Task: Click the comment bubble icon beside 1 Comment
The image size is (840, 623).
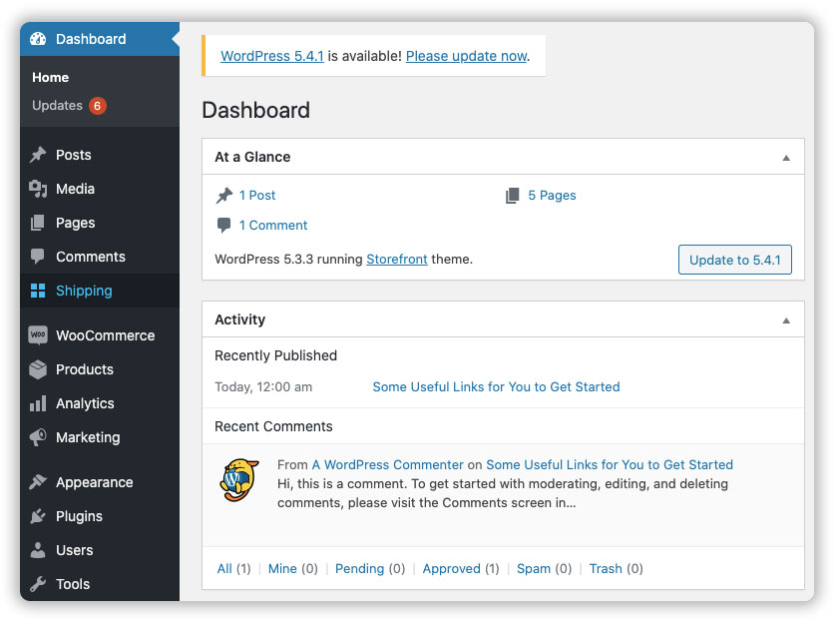Action: click(x=223, y=226)
